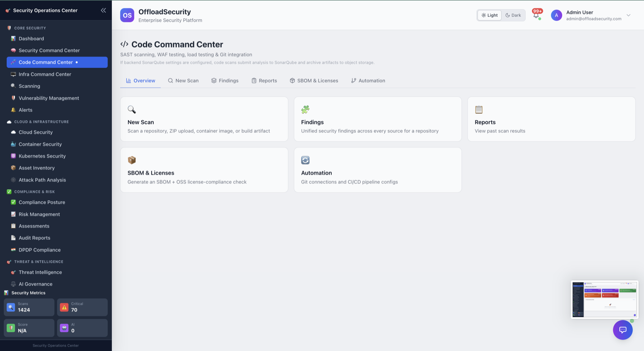Click the Asset Inventory box icon
Screen dimensions: 644x351
tap(13, 168)
